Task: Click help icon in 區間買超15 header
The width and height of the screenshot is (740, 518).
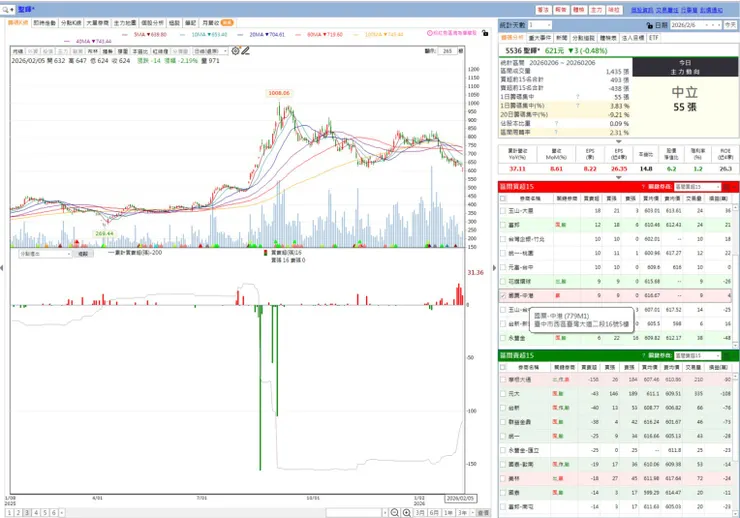Action: point(643,187)
